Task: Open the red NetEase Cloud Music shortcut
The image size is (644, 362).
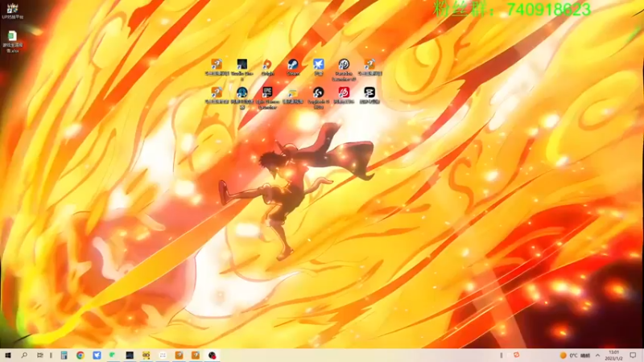Action: click(x=344, y=95)
